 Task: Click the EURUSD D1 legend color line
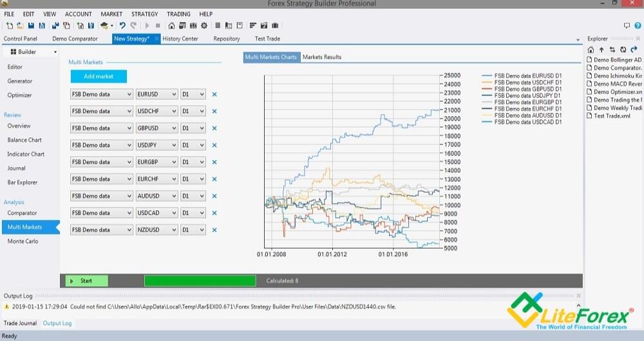coord(487,76)
